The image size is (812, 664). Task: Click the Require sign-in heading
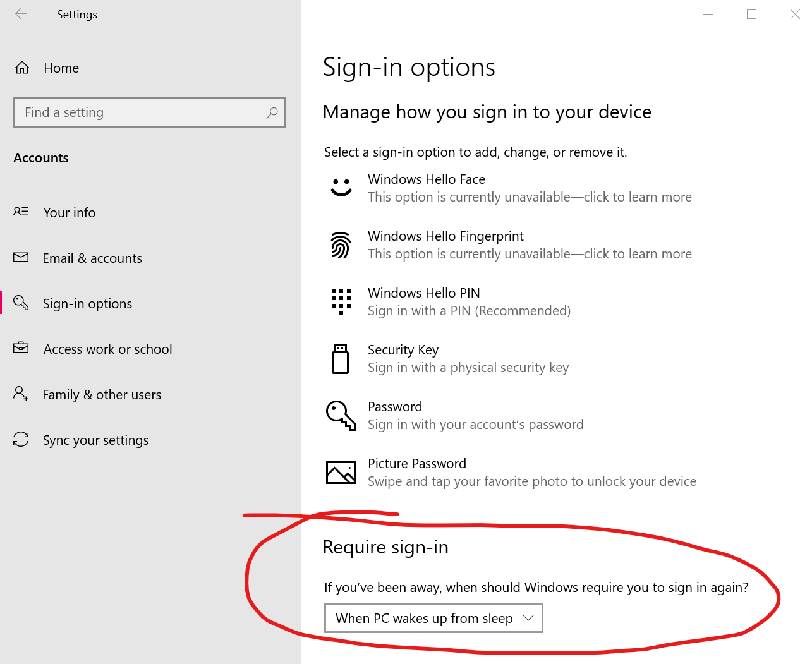point(385,547)
